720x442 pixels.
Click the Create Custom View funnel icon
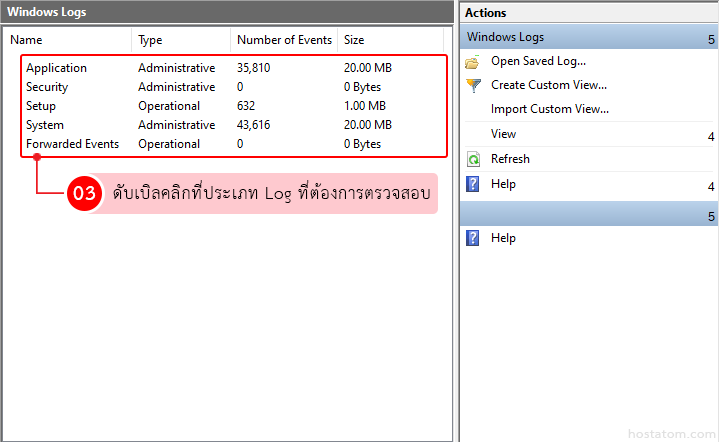tap(473, 85)
